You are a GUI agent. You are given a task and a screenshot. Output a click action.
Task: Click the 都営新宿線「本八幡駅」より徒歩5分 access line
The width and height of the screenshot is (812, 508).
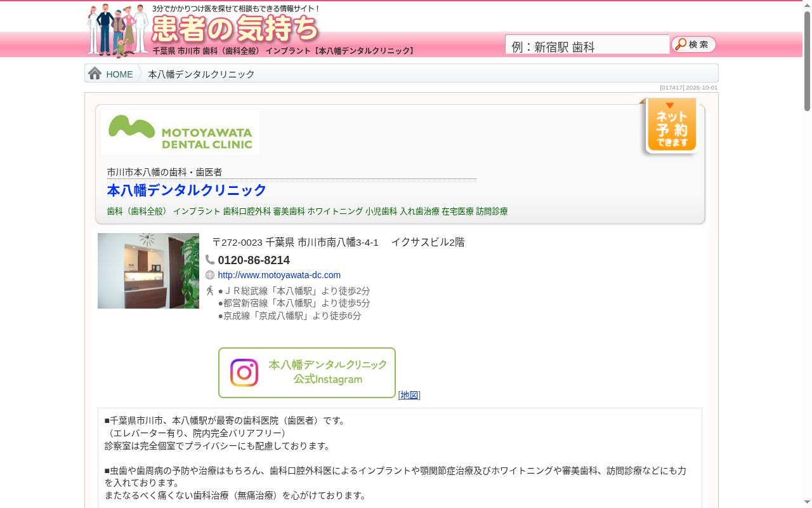[x=294, y=303]
